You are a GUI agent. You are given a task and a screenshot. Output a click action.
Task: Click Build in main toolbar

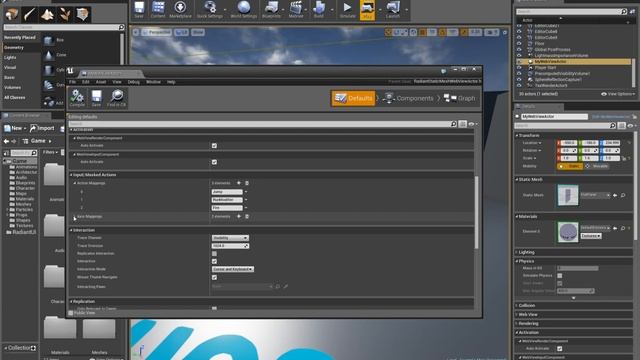(319, 10)
